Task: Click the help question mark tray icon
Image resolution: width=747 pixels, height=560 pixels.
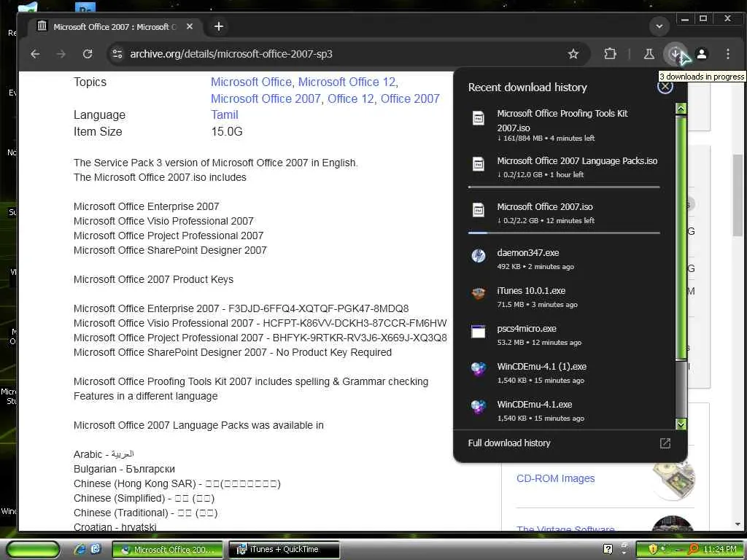Action: (608, 549)
